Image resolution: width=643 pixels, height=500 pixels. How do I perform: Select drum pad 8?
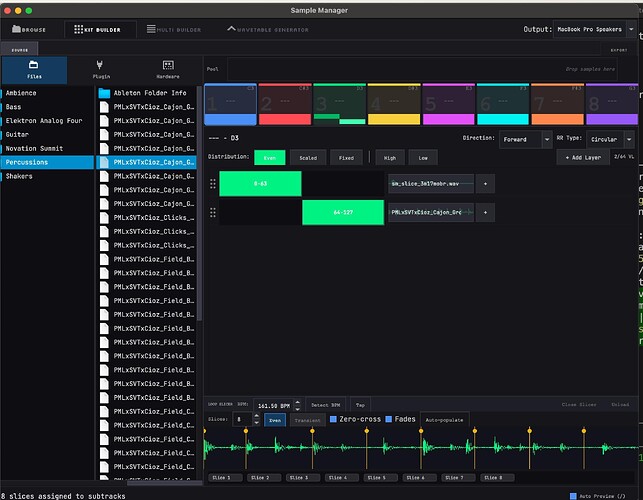(612, 104)
